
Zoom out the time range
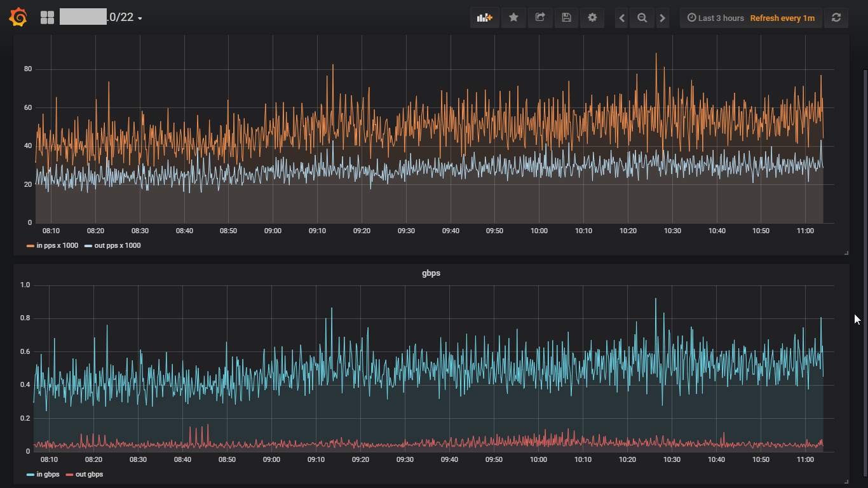tap(642, 18)
